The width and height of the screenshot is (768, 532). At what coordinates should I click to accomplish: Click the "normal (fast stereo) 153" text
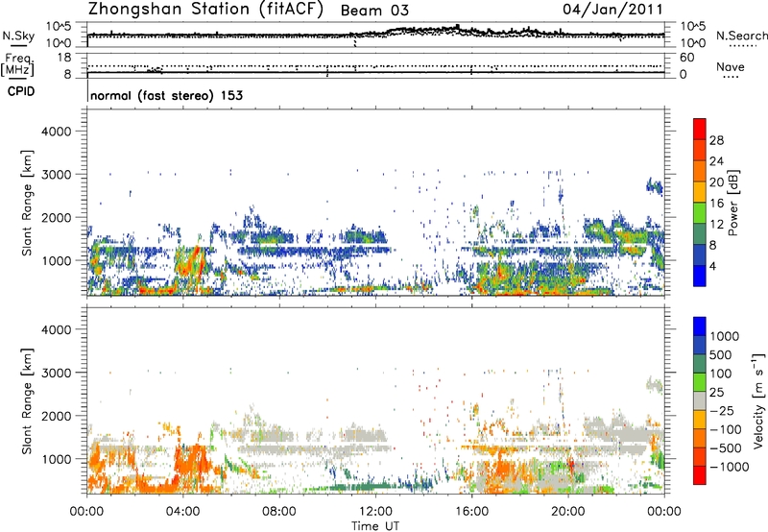166,95
